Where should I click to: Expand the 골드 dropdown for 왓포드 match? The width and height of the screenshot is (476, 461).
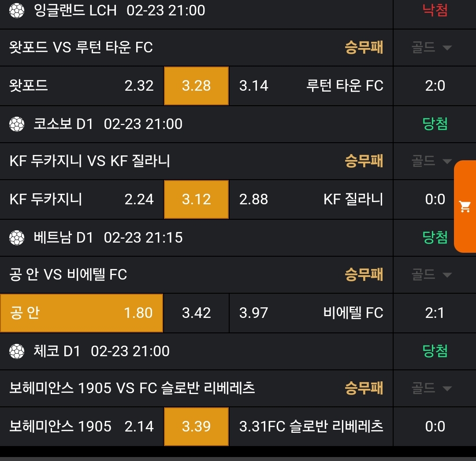[432, 48]
